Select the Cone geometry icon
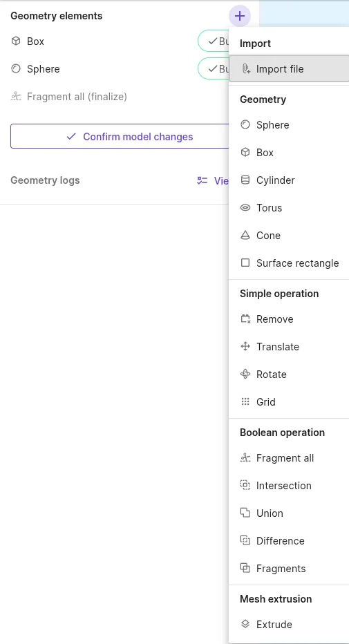This screenshot has width=349, height=644. 245,236
